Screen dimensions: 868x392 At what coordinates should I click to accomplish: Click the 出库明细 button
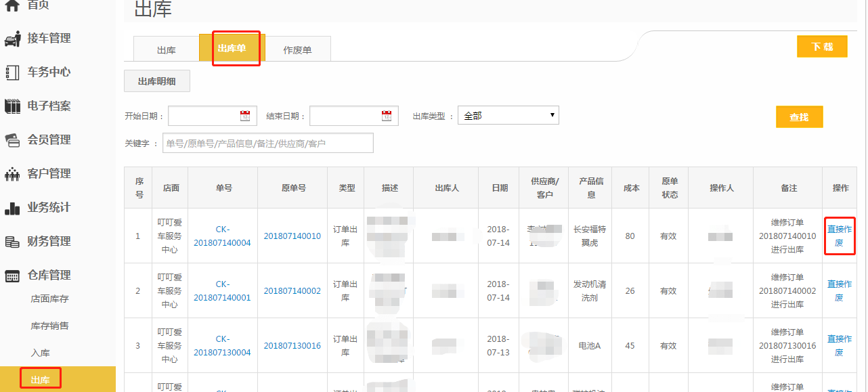point(157,81)
